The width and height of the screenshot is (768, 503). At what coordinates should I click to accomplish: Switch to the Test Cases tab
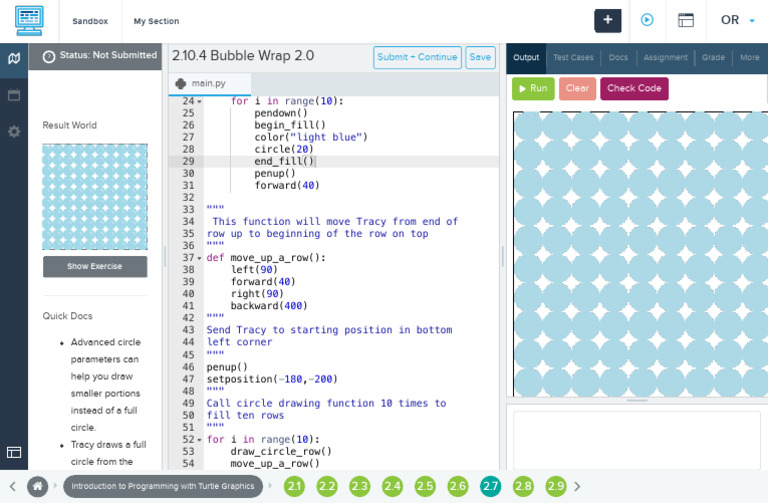(x=573, y=58)
